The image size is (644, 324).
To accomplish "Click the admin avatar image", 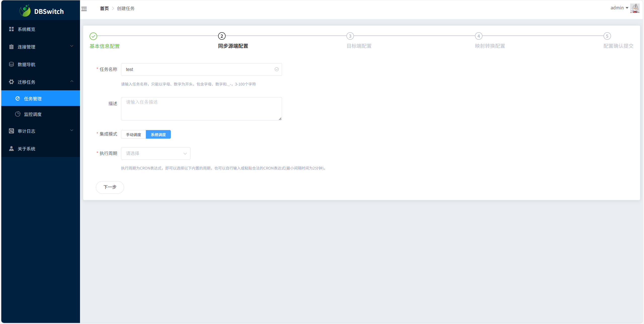I will (635, 8).
